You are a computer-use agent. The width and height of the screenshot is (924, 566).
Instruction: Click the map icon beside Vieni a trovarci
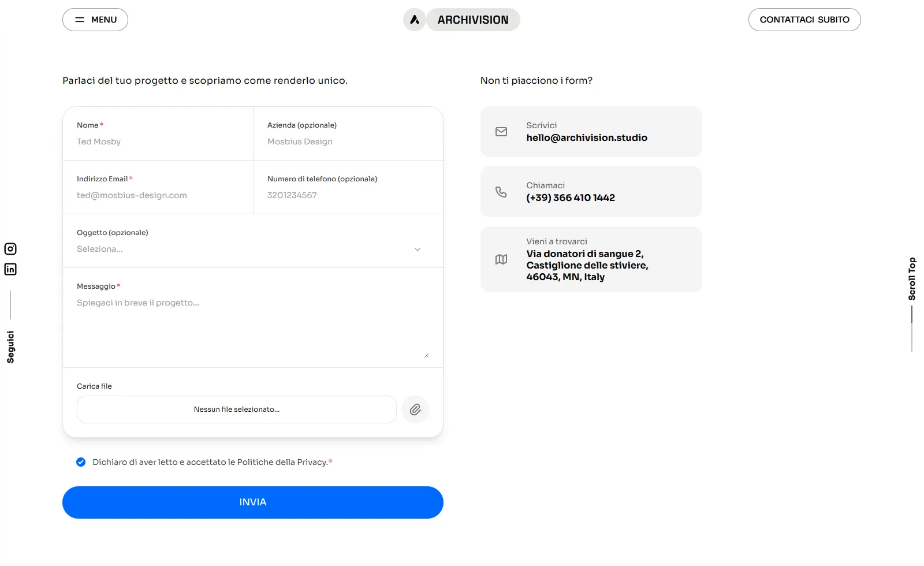[x=501, y=259]
